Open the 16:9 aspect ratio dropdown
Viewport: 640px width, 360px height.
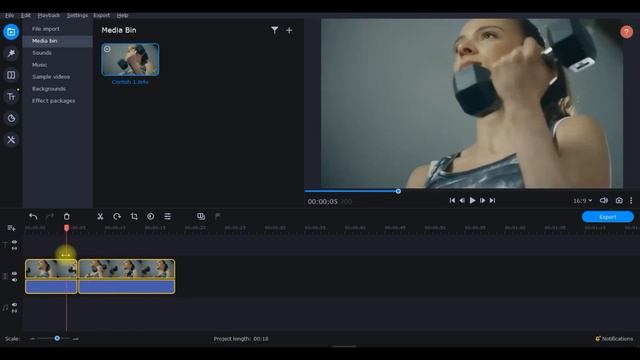coord(582,200)
